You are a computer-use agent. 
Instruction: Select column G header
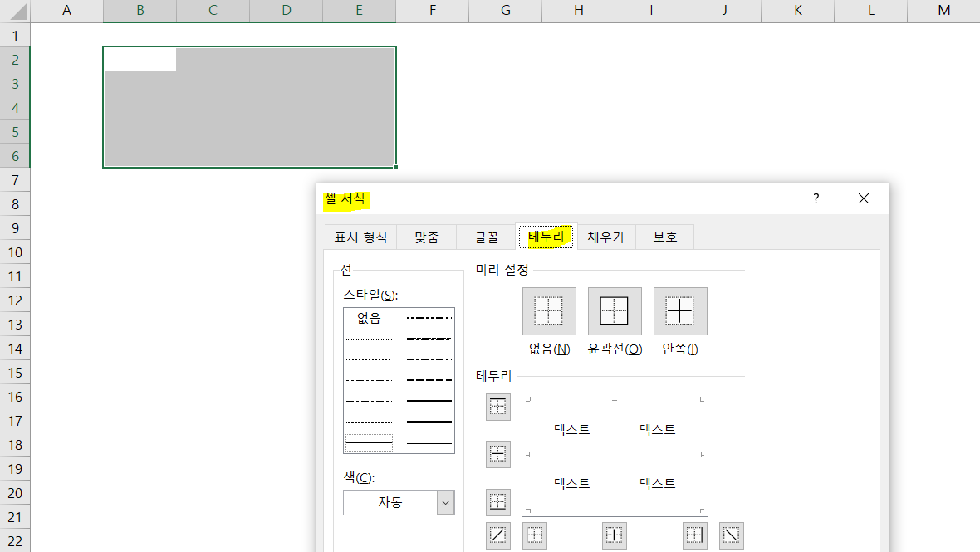tap(506, 11)
